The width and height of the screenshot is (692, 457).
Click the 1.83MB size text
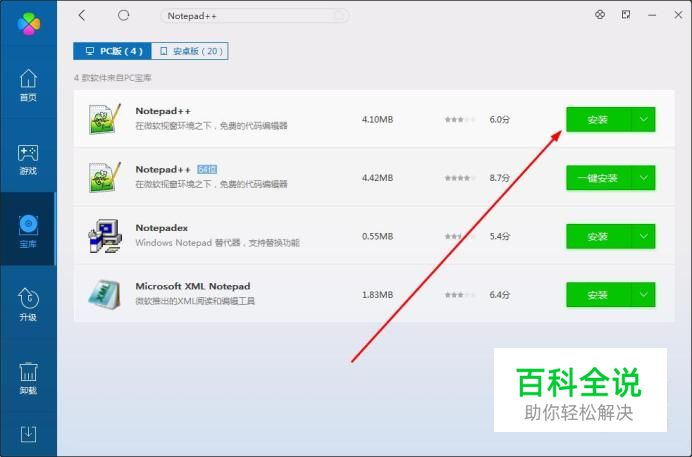(377, 295)
